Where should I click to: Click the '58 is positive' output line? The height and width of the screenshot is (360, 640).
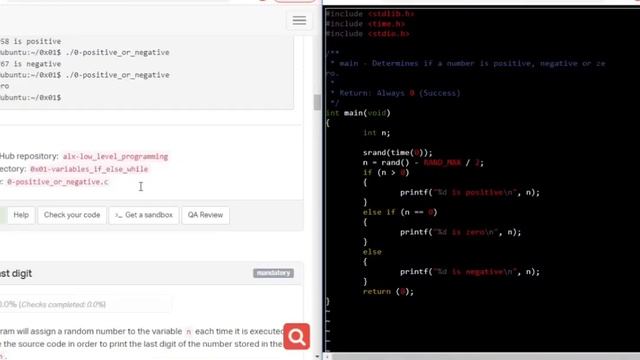pos(31,42)
